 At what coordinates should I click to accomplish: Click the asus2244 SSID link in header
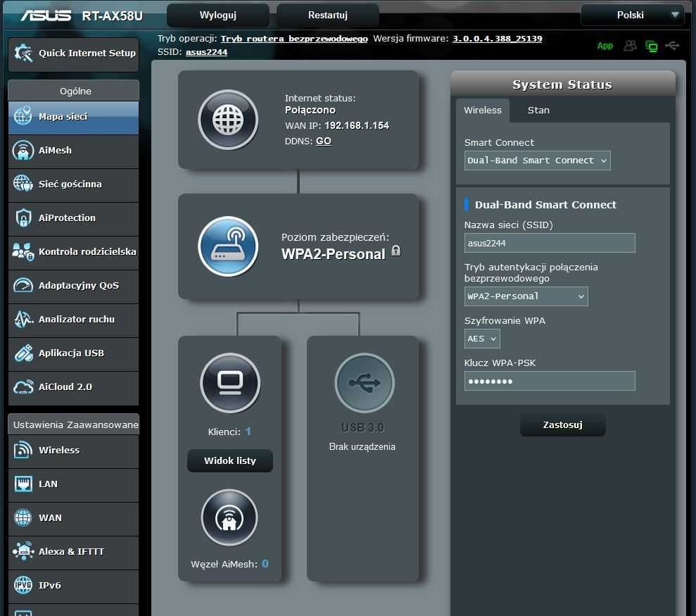tap(206, 52)
